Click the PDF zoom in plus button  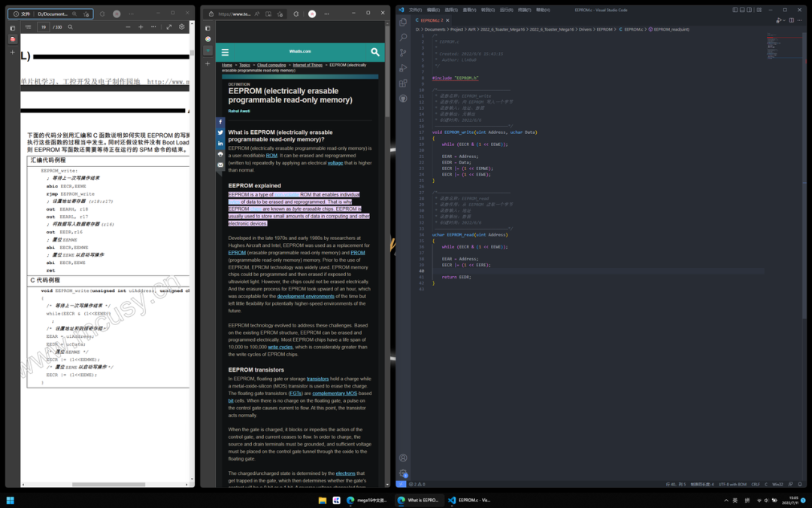(x=140, y=27)
